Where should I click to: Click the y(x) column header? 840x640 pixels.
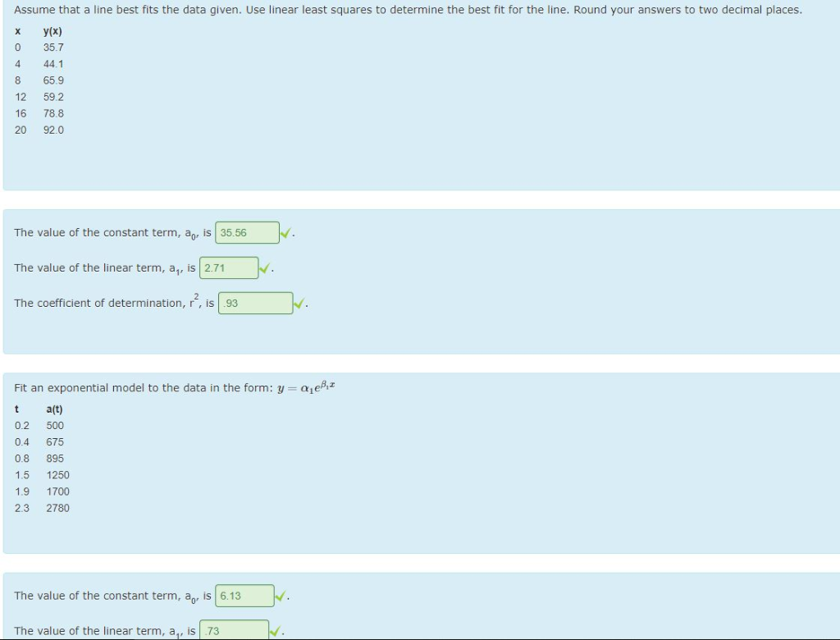52,30
